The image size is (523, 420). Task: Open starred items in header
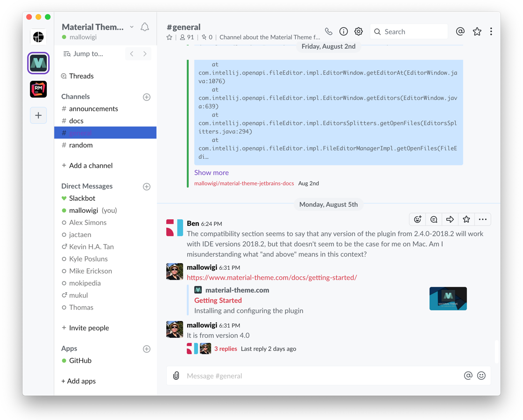tap(477, 31)
